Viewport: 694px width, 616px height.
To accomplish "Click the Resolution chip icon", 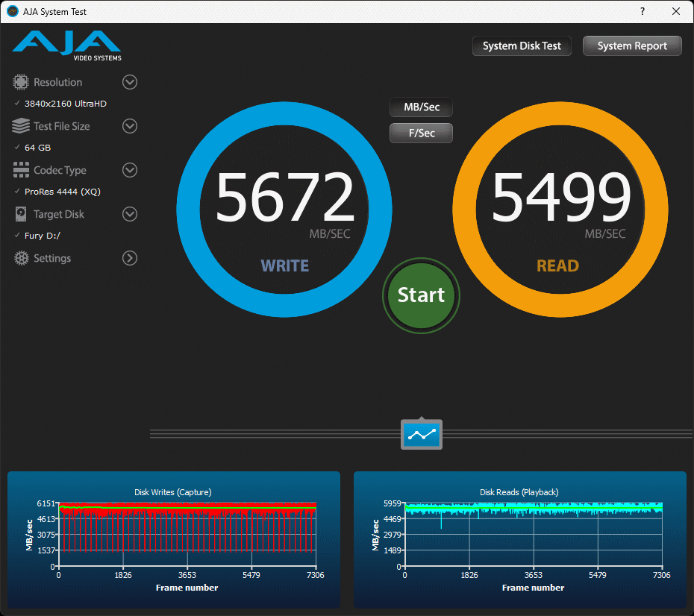I will 21,82.
